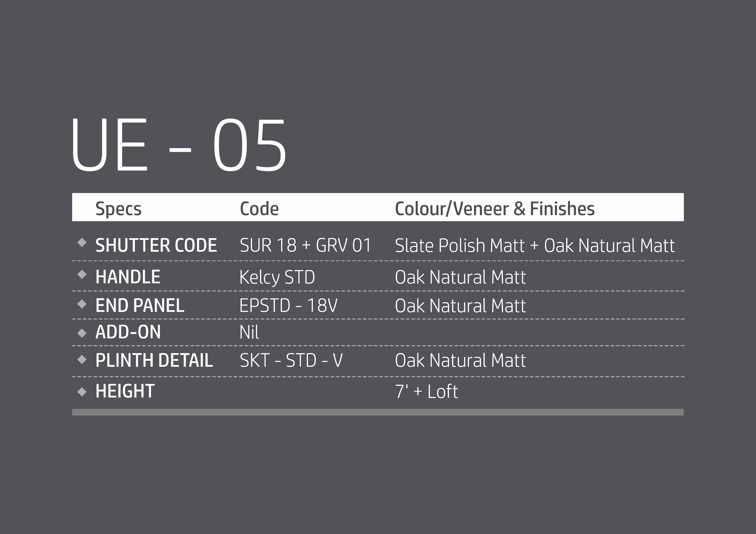Click the diamond bullet beside END PANEL
The height and width of the screenshot is (534, 756).
pyautogui.click(x=82, y=304)
